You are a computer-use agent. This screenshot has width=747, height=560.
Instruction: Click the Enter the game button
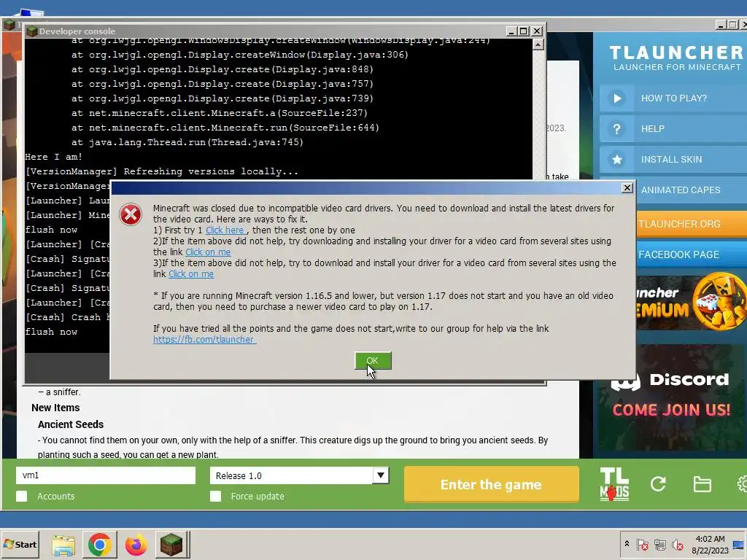(491, 484)
